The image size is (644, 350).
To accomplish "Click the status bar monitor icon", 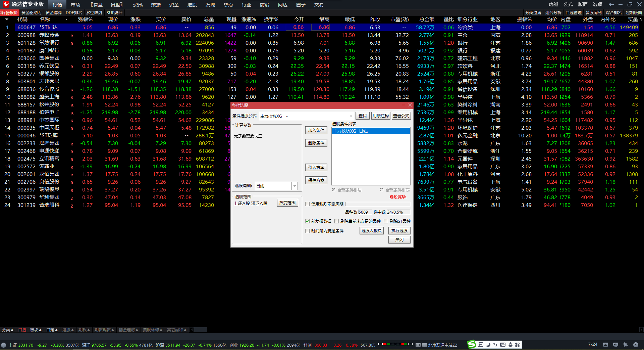I will pos(615,345).
